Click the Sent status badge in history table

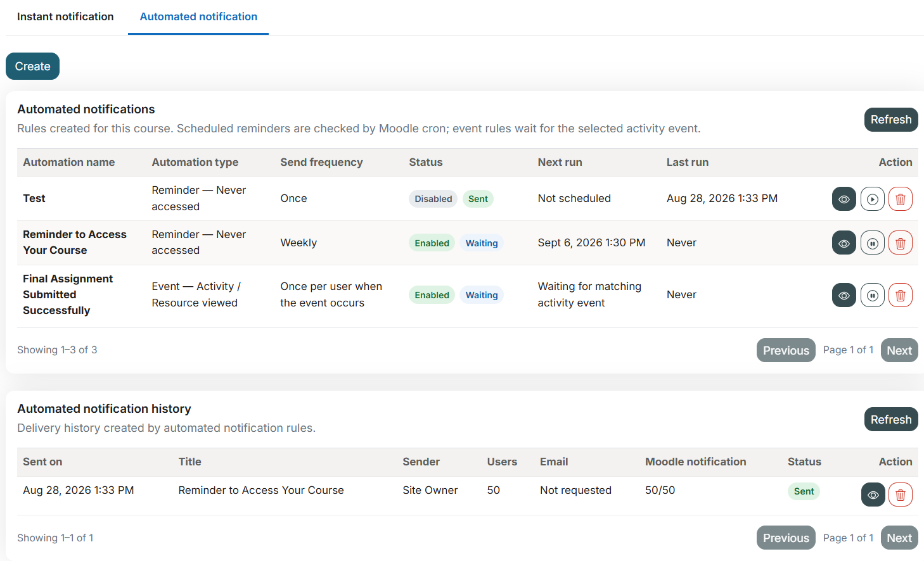804,491
